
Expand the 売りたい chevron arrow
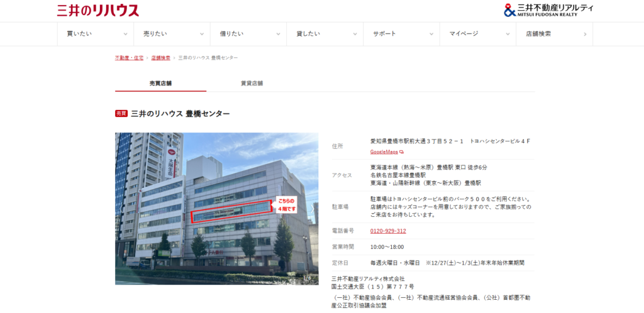pyautogui.click(x=202, y=35)
